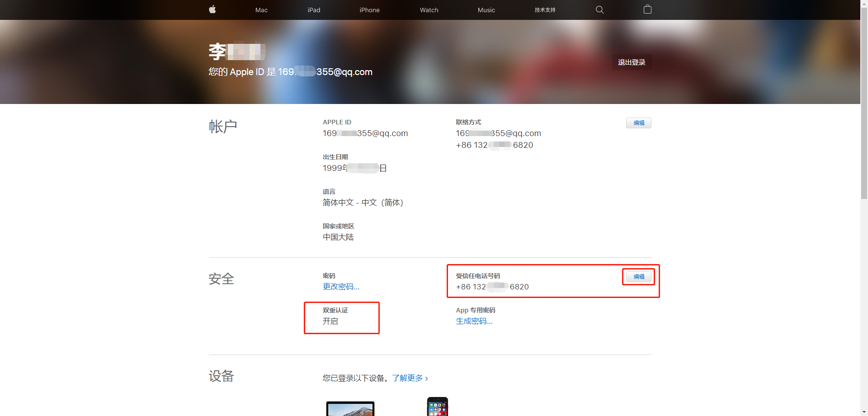Click the 了解更多 link
Viewport: 868px width, 416px height.
coord(410,378)
